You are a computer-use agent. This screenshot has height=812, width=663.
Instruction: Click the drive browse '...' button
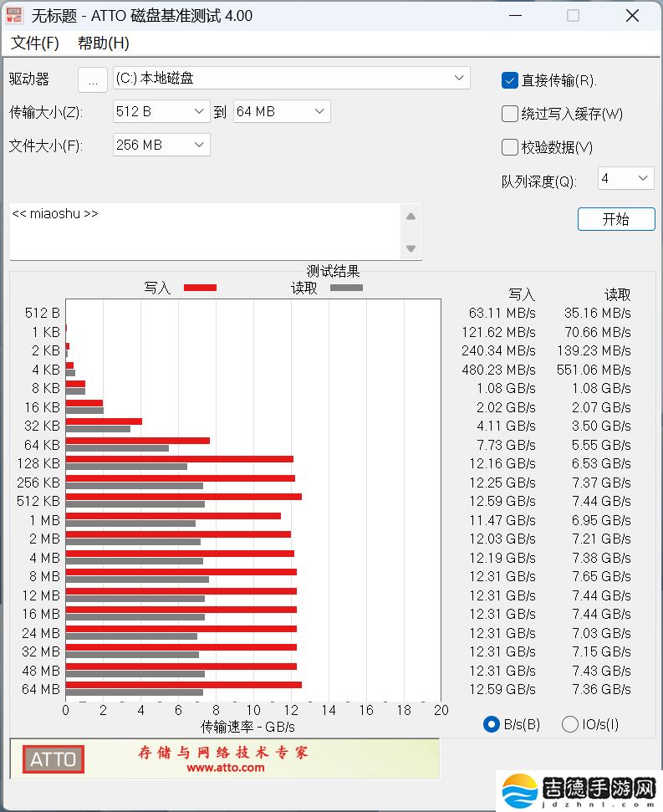point(93,79)
